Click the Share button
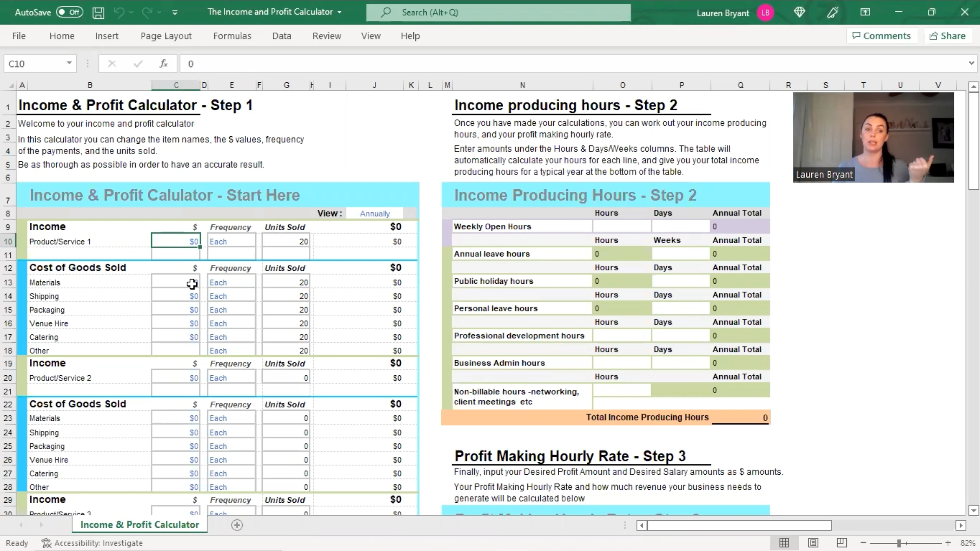The image size is (980, 551). (x=947, y=36)
